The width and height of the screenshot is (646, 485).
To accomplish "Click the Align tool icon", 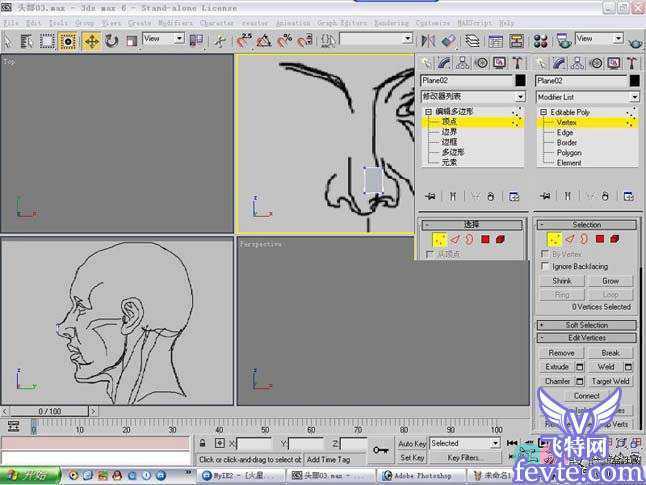I will [x=448, y=41].
